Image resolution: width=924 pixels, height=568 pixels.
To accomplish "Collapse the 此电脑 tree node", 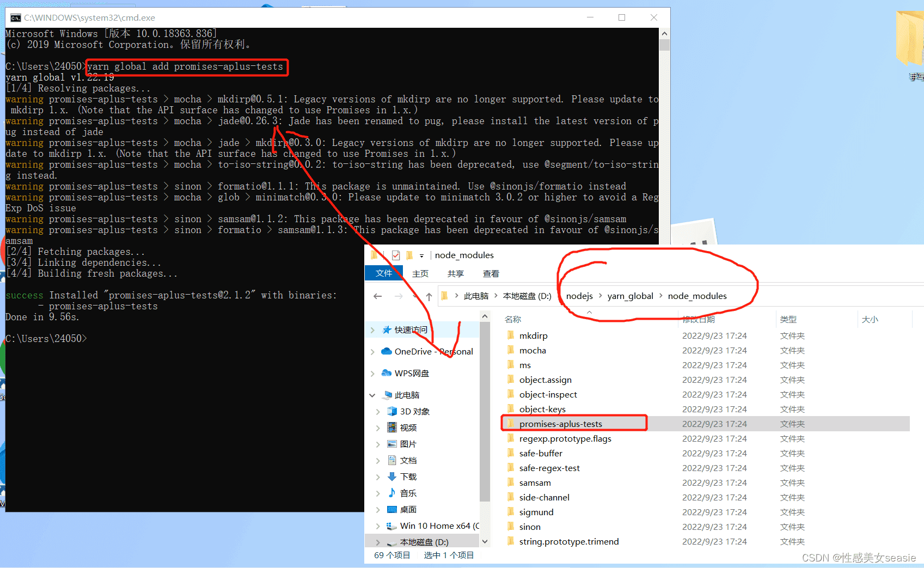I will coord(372,395).
